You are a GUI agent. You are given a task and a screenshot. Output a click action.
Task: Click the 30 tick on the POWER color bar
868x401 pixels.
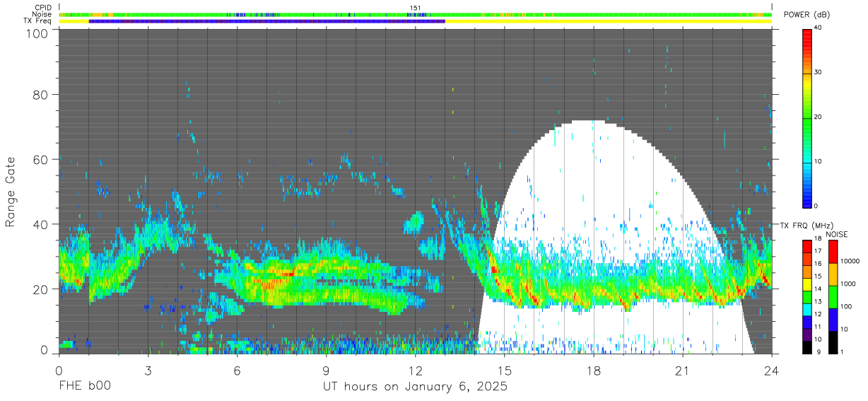tap(819, 72)
